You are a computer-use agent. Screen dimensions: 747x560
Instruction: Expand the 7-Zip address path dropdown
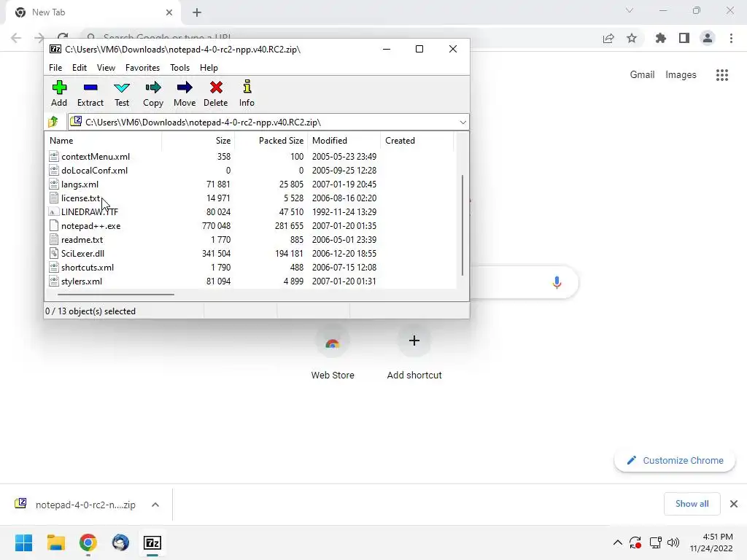pos(462,122)
